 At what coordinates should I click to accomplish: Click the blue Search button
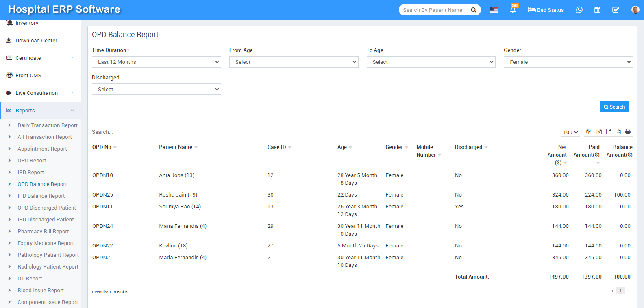(x=614, y=107)
